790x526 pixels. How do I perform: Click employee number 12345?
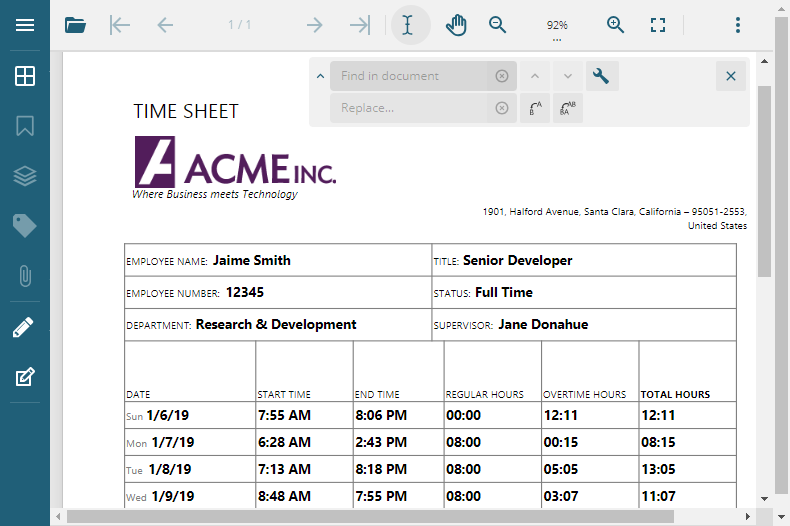click(x=245, y=293)
